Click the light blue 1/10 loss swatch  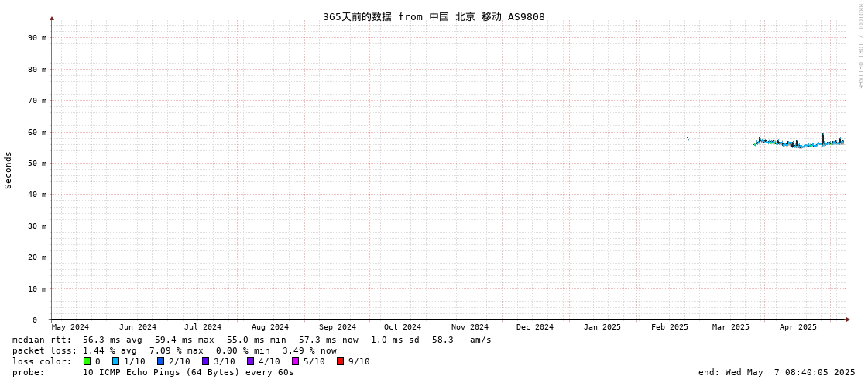115,361
